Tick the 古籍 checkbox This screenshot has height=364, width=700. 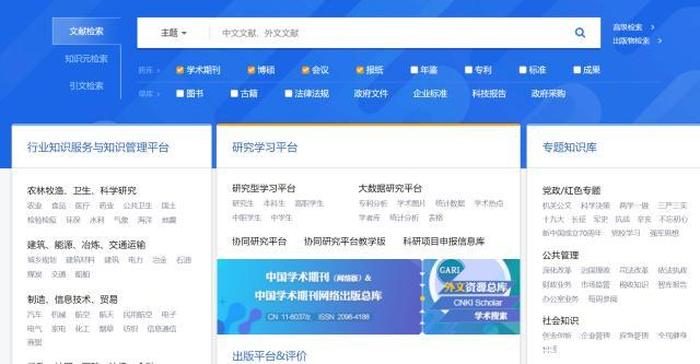coord(234,93)
